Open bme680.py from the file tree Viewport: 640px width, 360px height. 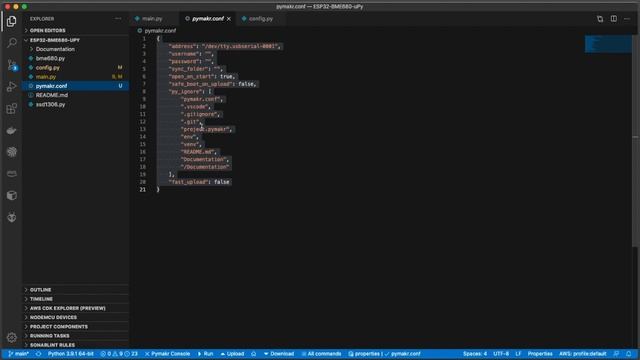point(75,58)
